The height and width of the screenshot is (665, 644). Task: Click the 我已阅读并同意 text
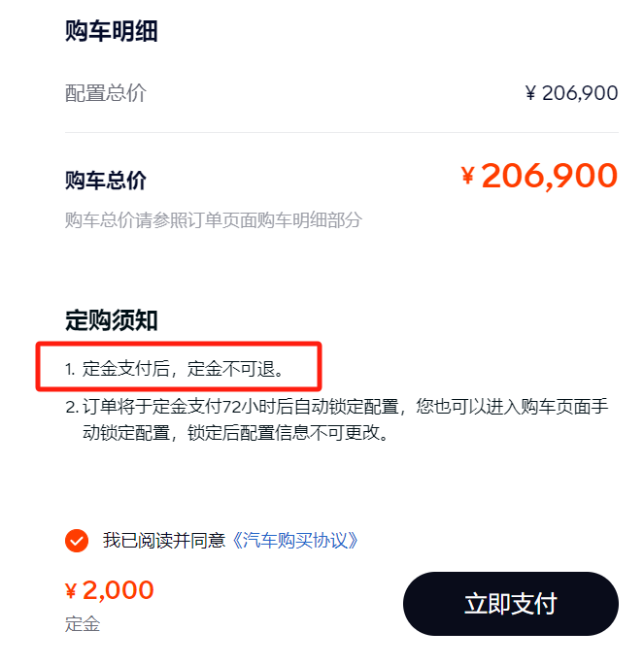pyautogui.click(x=164, y=541)
